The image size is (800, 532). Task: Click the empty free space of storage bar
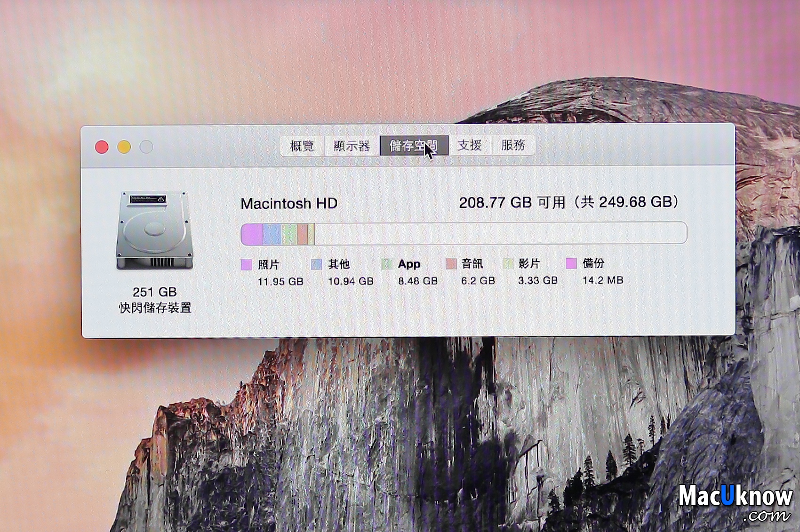pos(499,233)
